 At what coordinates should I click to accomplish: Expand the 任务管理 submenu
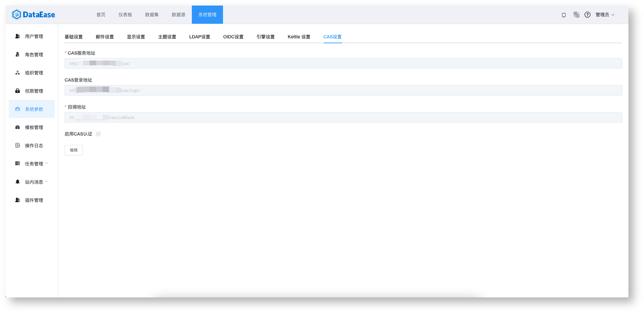click(x=32, y=164)
